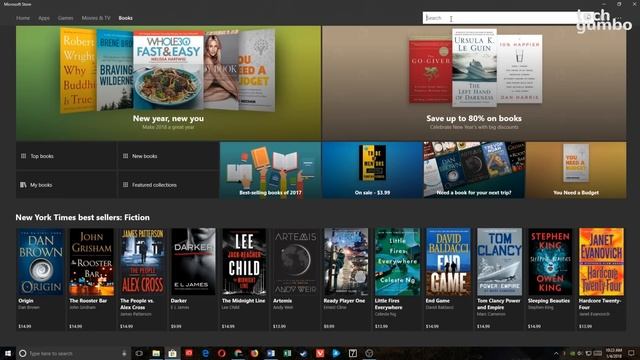This screenshot has width=640, height=360.
Task: Click the 'End Game' title text
Action: tap(438, 301)
